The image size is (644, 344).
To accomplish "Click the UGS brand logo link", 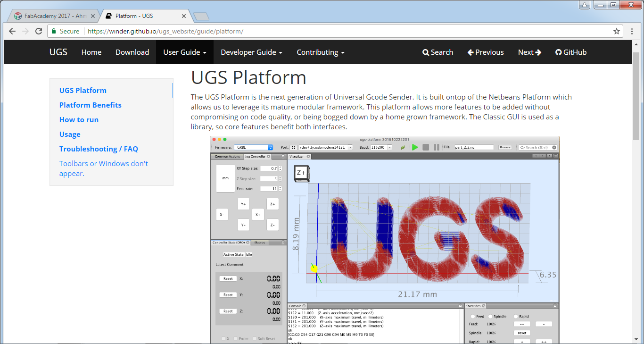I will pyautogui.click(x=58, y=52).
